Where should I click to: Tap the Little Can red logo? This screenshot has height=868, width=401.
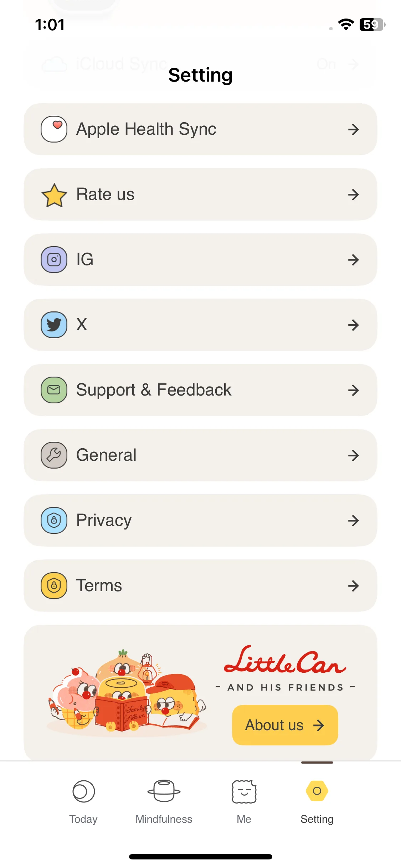(285, 660)
